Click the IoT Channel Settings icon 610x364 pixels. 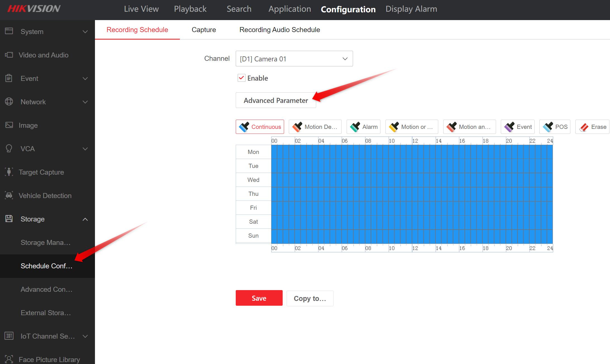pos(9,336)
